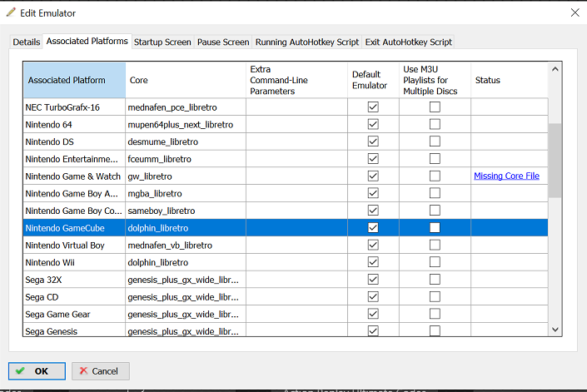
Task: Sort by the Core column header
Action: (186, 80)
